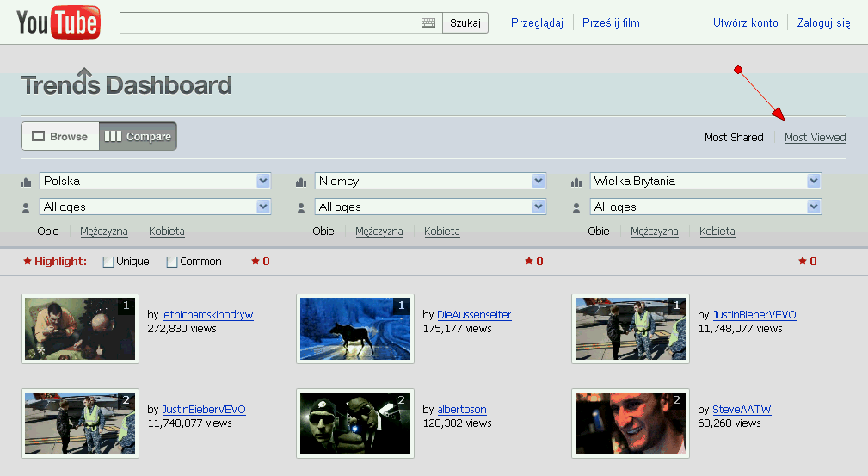Open Polska number 2 video thumbnail
Viewport: 868px width, 476px height.
tap(80, 423)
